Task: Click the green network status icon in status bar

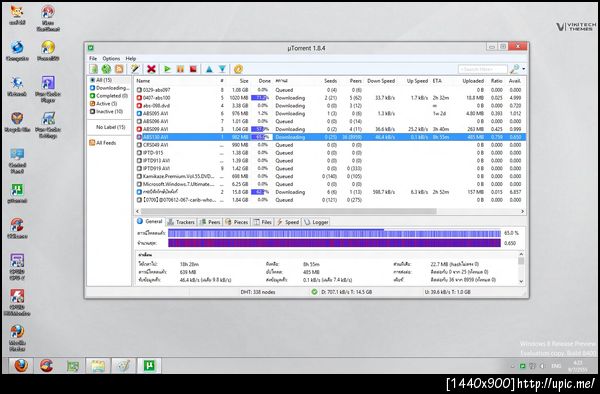Action: pyautogui.click(x=314, y=292)
